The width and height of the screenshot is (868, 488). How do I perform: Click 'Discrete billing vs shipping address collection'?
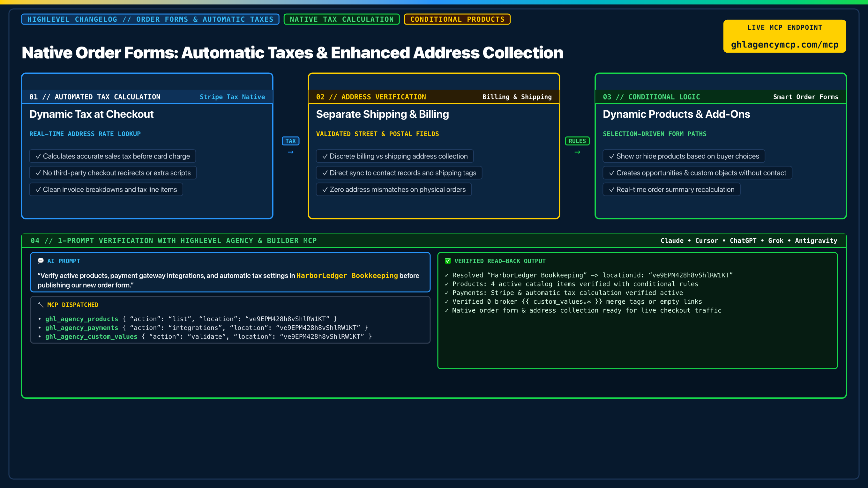(x=395, y=156)
